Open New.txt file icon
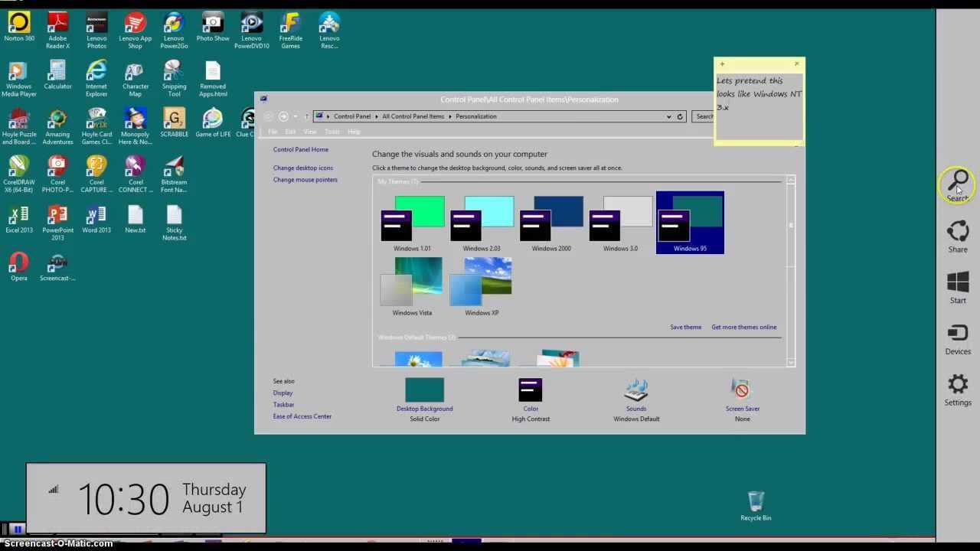Image resolution: width=980 pixels, height=551 pixels. click(135, 219)
